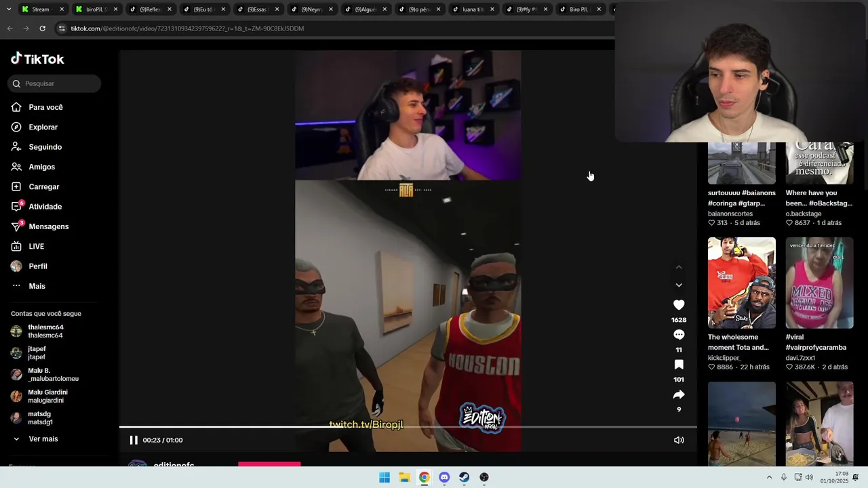868x488 pixels.
Task: Go to next video down arrow
Action: (679, 285)
